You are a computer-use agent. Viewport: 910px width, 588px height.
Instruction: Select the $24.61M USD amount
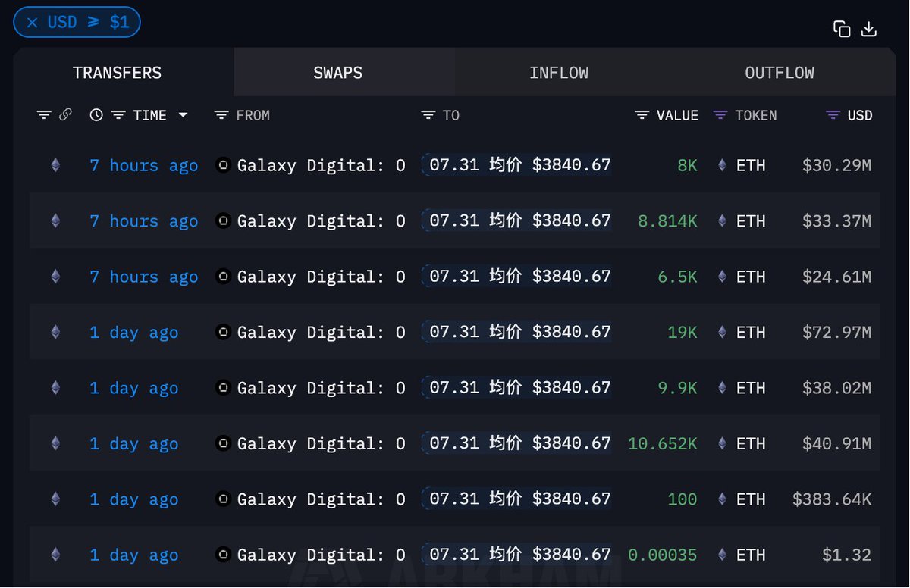pyautogui.click(x=836, y=277)
